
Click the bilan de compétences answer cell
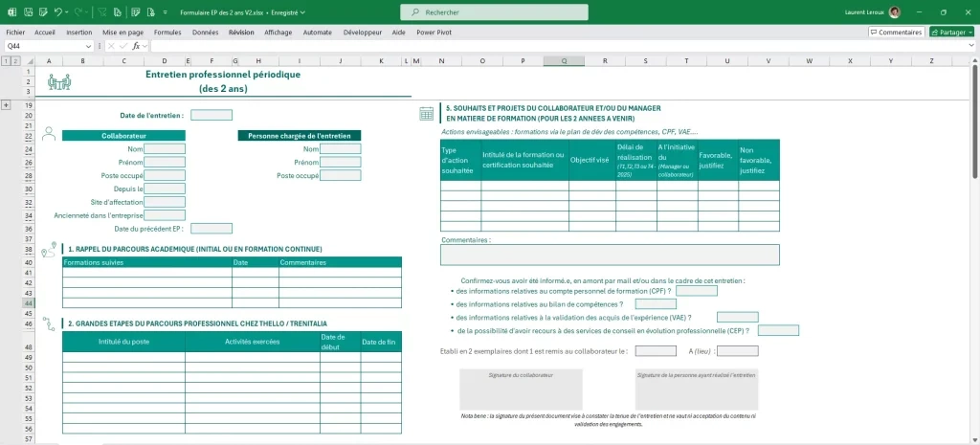[656, 303]
